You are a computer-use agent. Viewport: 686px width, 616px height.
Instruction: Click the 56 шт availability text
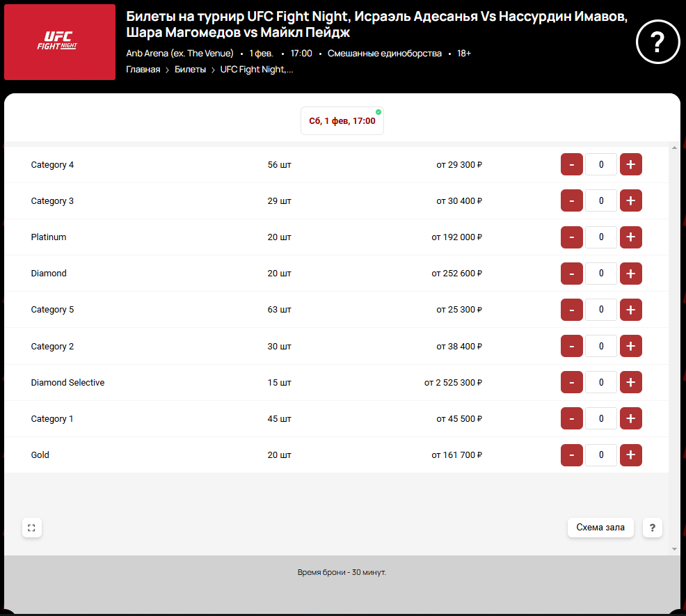pyautogui.click(x=279, y=165)
